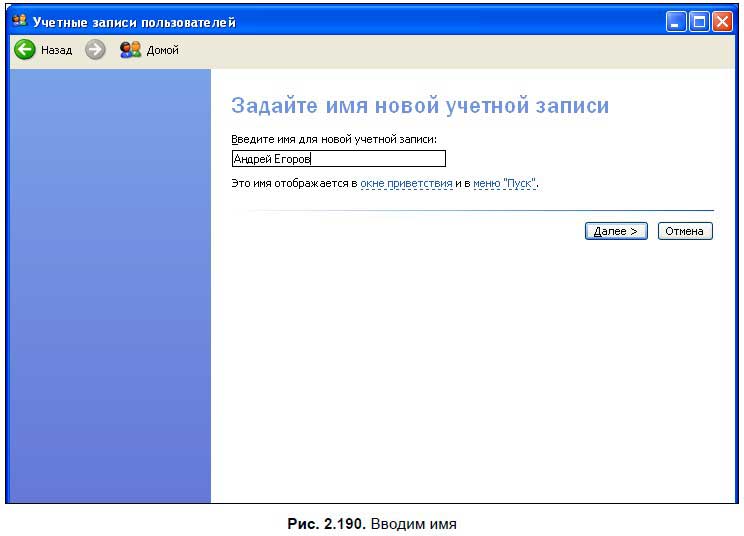The height and width of the screenshot is (536, 744).
Task: Maximize the User Accounts window
Action: pyautogui.click(x=699, y=21)
